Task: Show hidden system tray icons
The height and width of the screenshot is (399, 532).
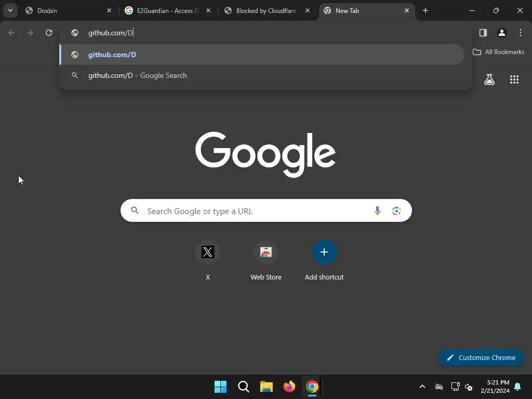Action: click(x=422, y=387)
